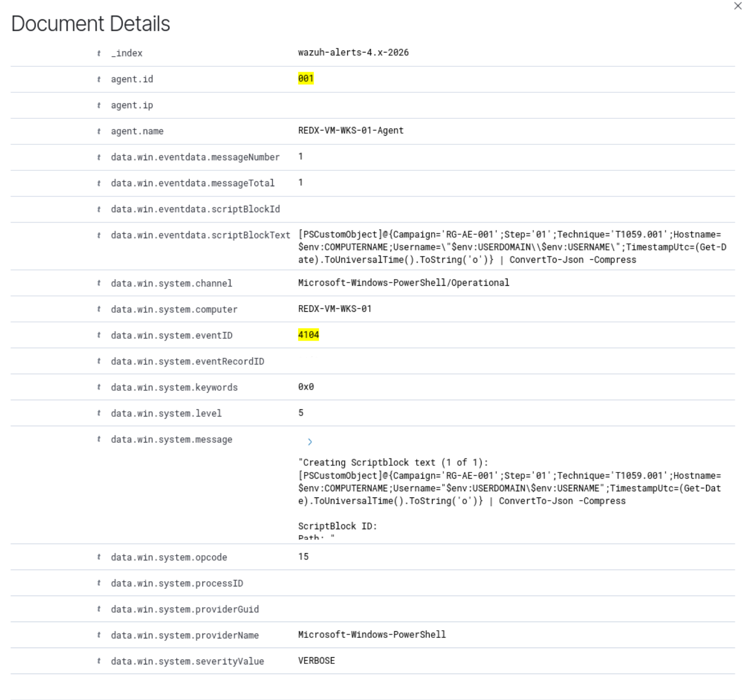Click the type icon beside data.win.eventdata.messageNumber
This screenshot has width=750, height=700.
coord(99,157)
